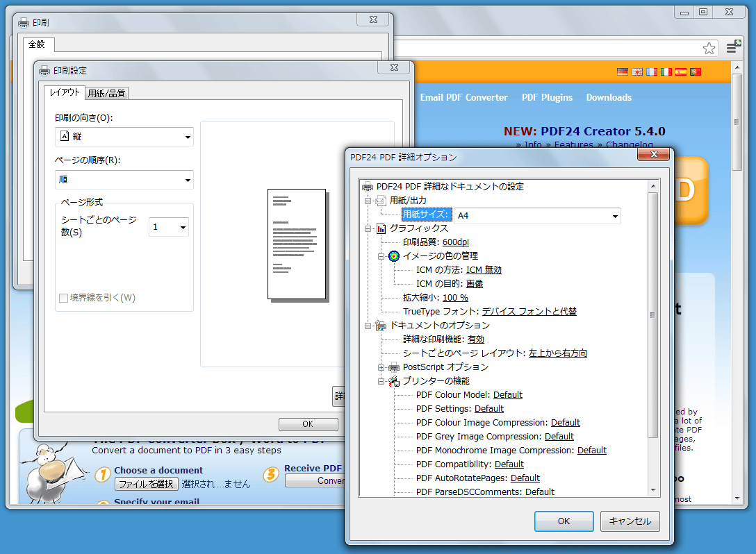Screen dimensions: 756x554
Task: Open Downloads menu item on webpage
Action: [609, 97]
